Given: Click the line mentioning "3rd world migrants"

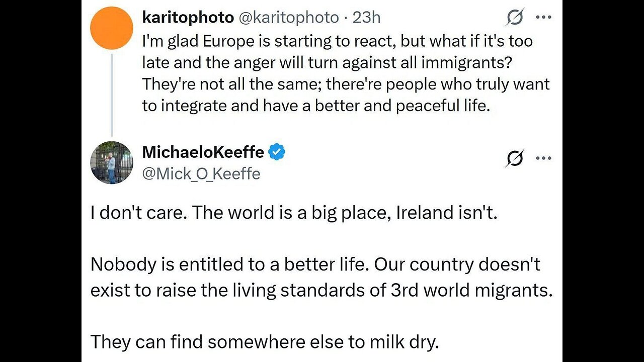Looking at the screenshot, I should tap(321, 290).
